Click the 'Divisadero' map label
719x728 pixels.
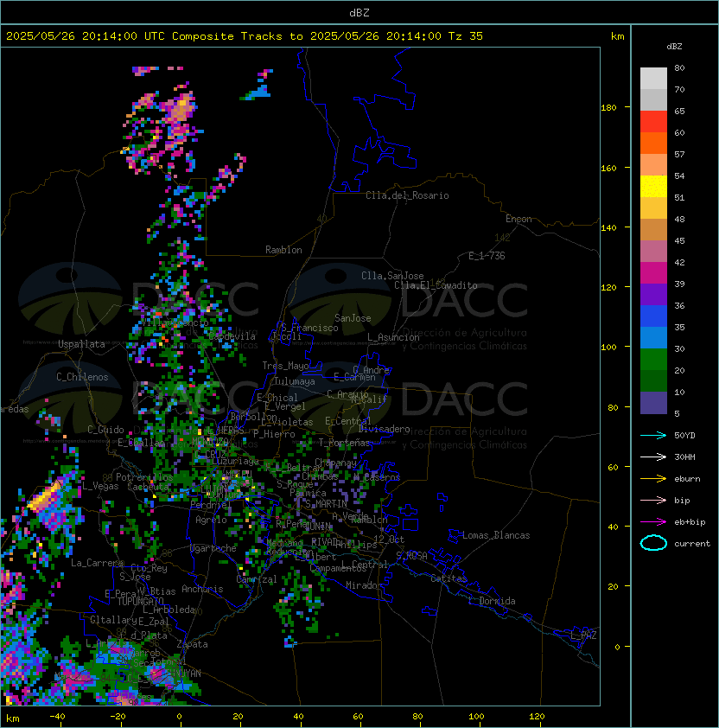click(x=385, y=429)
